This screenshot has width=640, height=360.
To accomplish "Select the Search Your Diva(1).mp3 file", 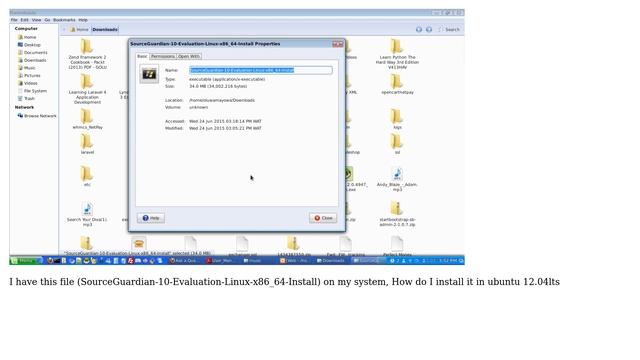I will [x=87, y=215].
